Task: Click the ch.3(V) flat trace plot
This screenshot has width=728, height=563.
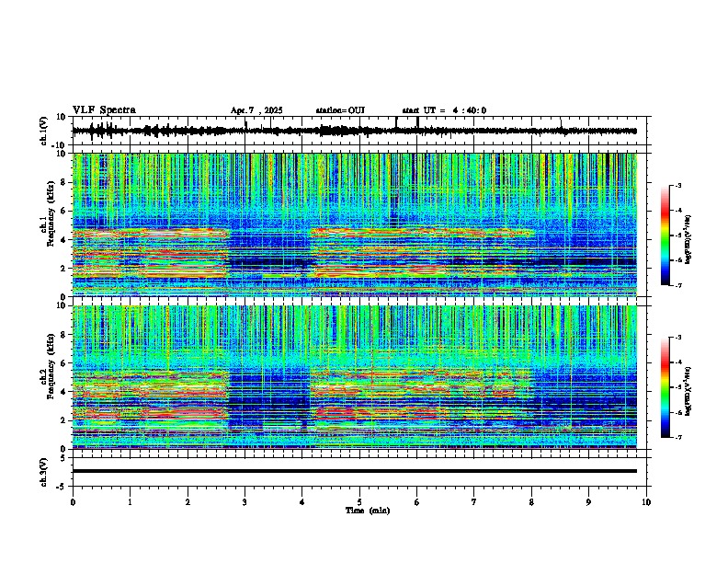Action: pos(359,472)
